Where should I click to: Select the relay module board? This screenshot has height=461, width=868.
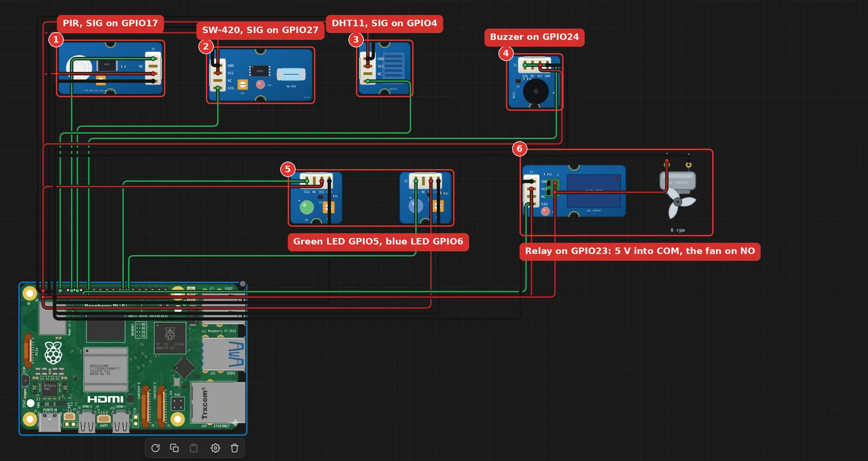click(x=574, y=191)
